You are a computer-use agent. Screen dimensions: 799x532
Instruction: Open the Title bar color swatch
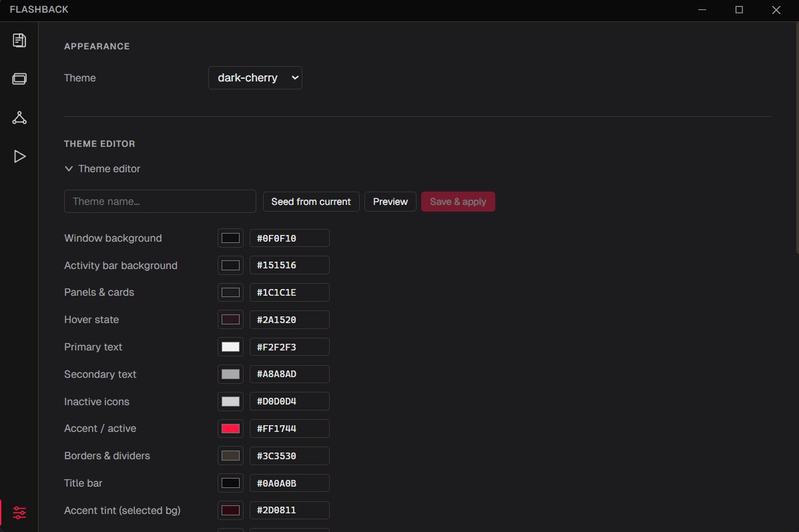pyautogui.click(x=230, y=483)
